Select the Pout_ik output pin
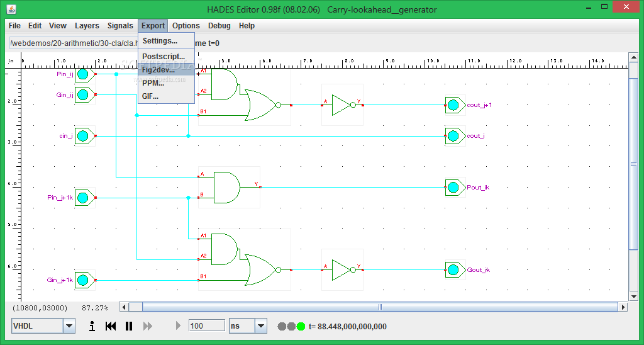 [453, 188]
